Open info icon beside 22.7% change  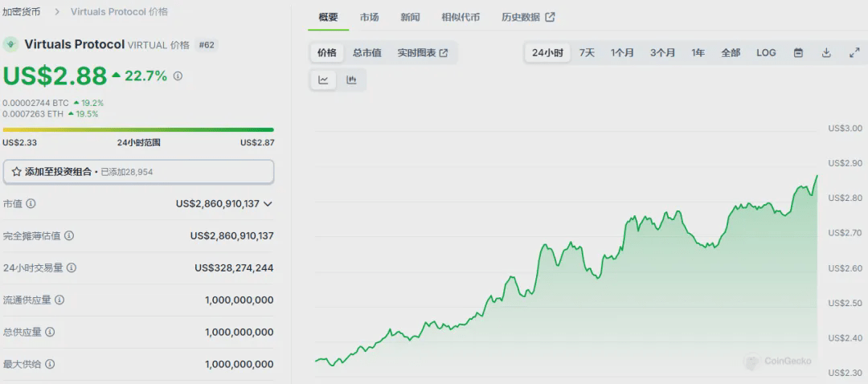tap(178, 76)
